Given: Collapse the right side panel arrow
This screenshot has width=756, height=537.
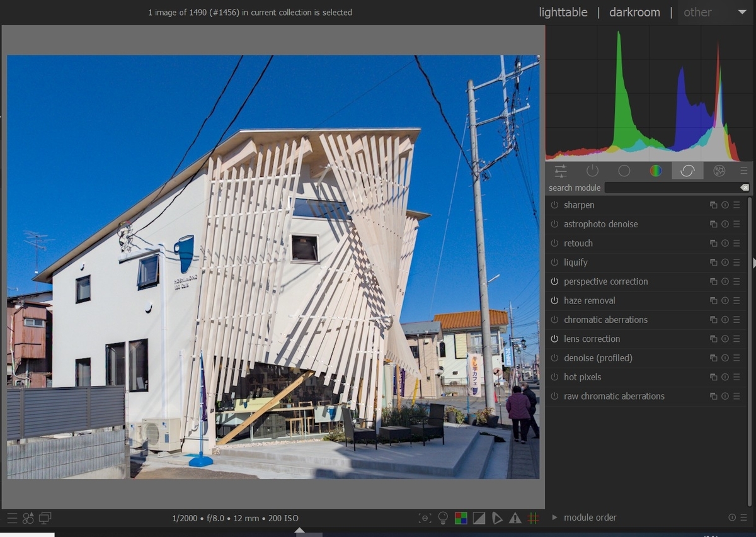Looking at the screenshot, I should coord(753,263).
